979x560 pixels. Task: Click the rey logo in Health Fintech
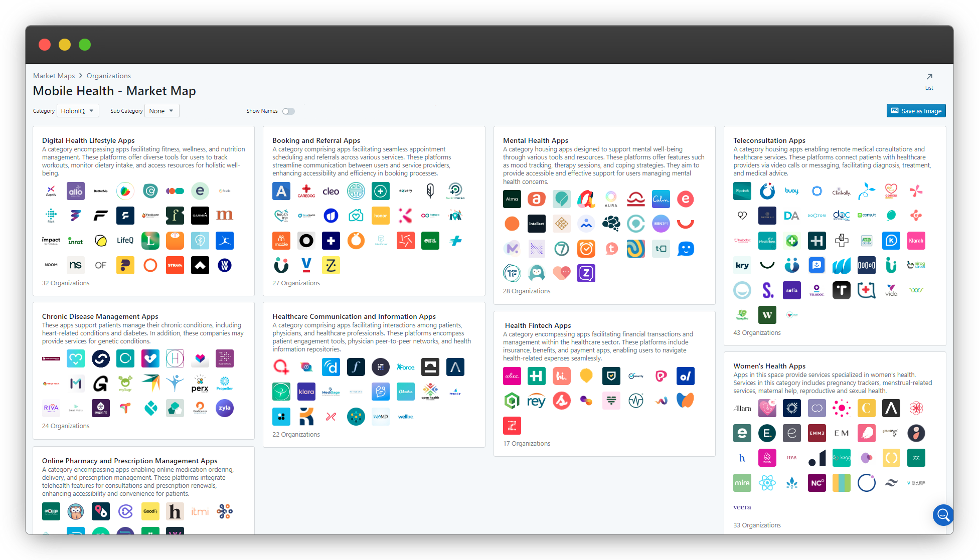coord(536,401)
